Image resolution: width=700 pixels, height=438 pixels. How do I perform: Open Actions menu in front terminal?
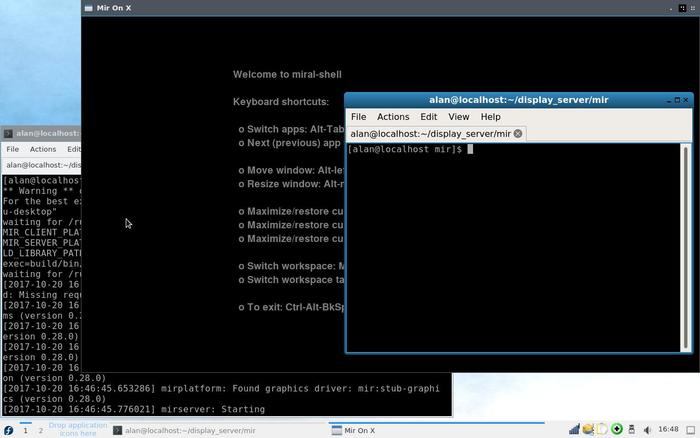click(393, 117)
